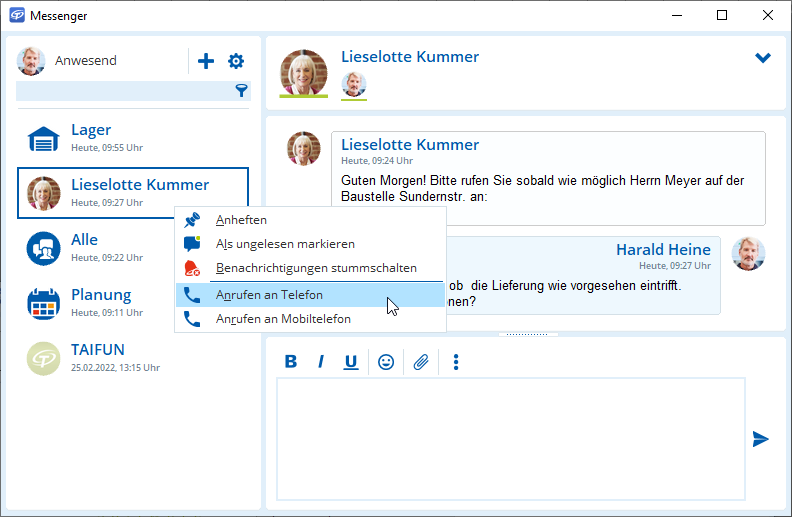Open the Anwesend status selector
This screenshot has width=792, height=517.
click(x=85, y=61)
